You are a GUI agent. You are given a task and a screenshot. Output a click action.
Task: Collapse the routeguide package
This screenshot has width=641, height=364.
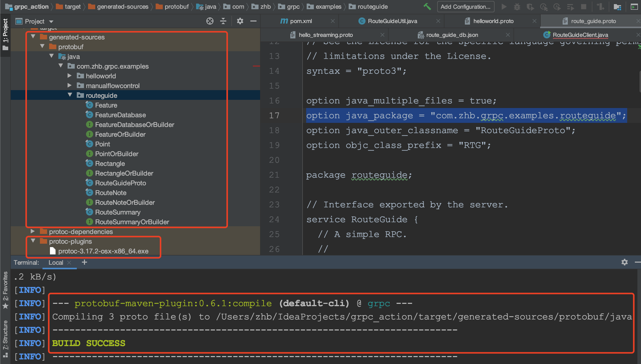pyautogui.click(x=70, y=95)
